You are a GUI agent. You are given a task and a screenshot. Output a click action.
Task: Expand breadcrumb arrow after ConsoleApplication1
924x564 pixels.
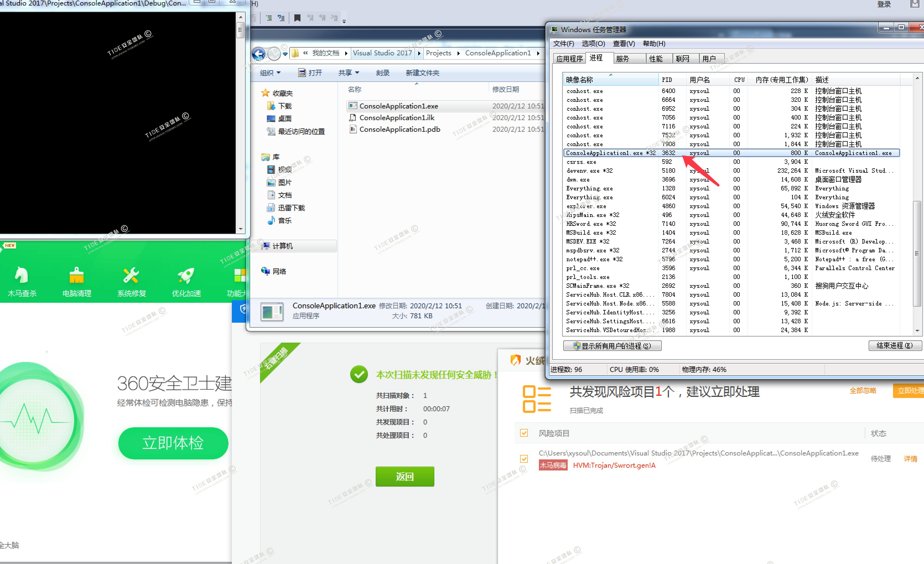click(538, 53)
